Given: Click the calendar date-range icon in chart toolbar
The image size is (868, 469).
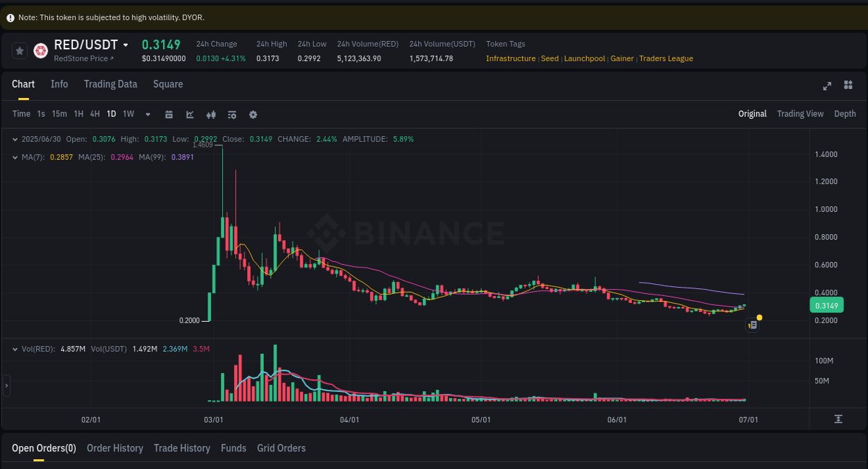Looking at the screenshot, I should click(169, 114).
